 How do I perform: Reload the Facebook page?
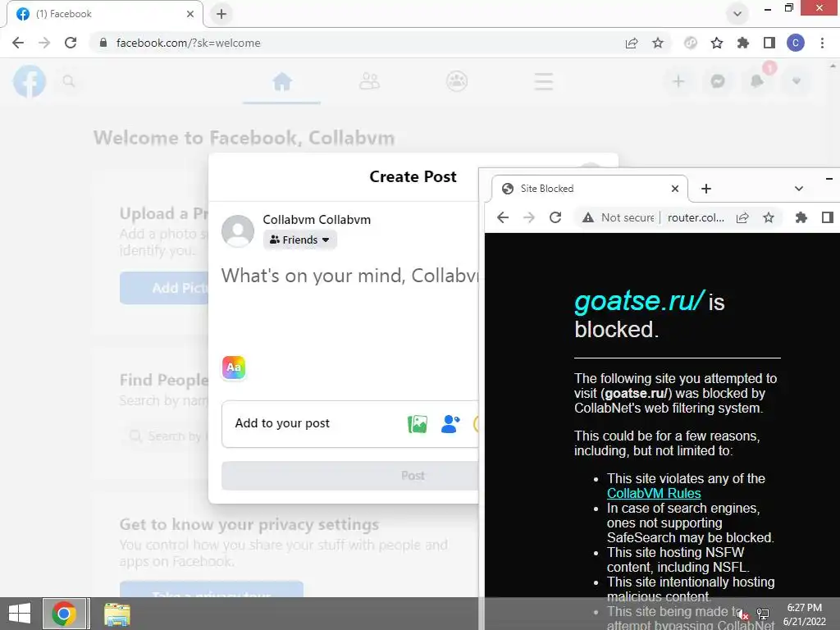click(71, 43)
